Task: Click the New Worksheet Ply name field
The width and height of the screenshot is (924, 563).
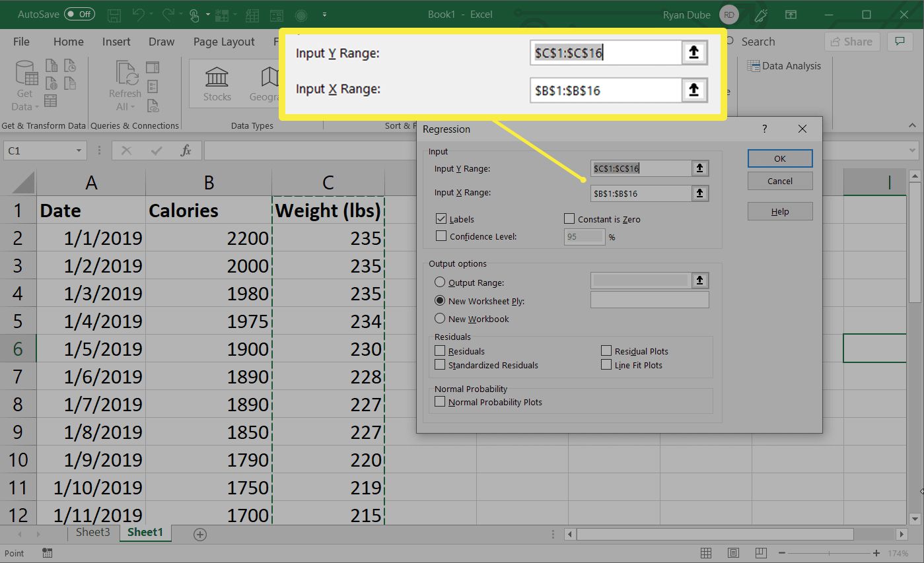Action: [x=649, y=300]
